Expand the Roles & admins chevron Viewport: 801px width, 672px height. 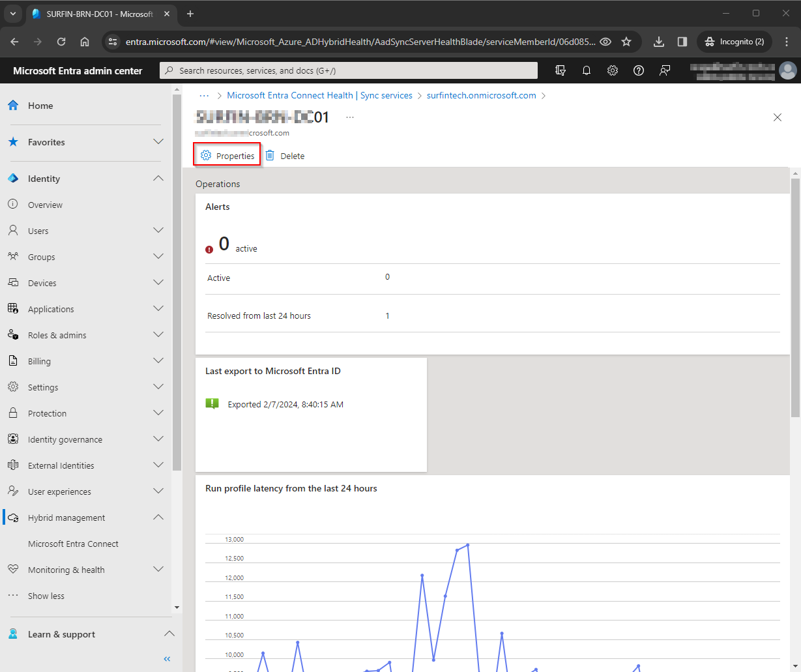click(x=158, y=334)
